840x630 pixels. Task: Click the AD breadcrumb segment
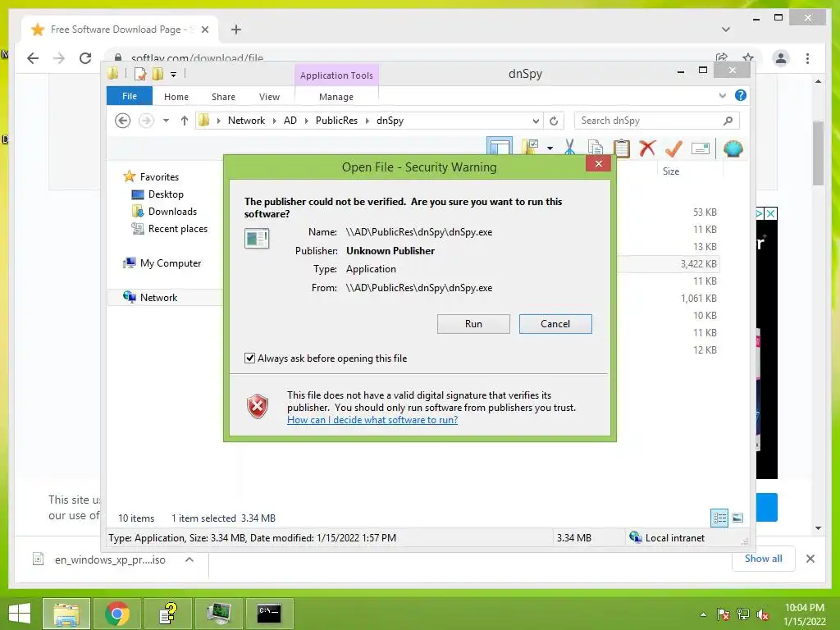[x=290, y=121]
